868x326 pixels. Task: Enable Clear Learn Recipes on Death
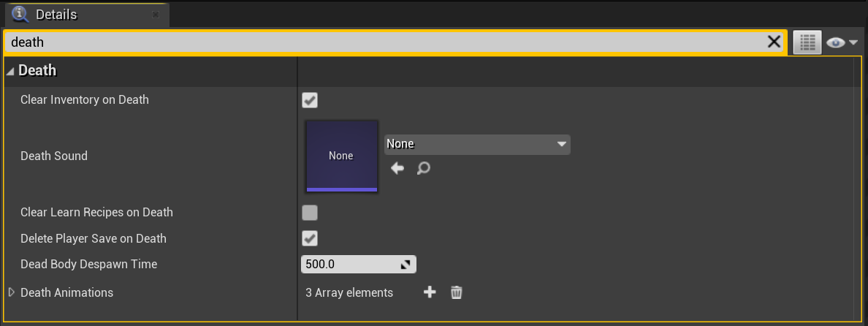310,213
